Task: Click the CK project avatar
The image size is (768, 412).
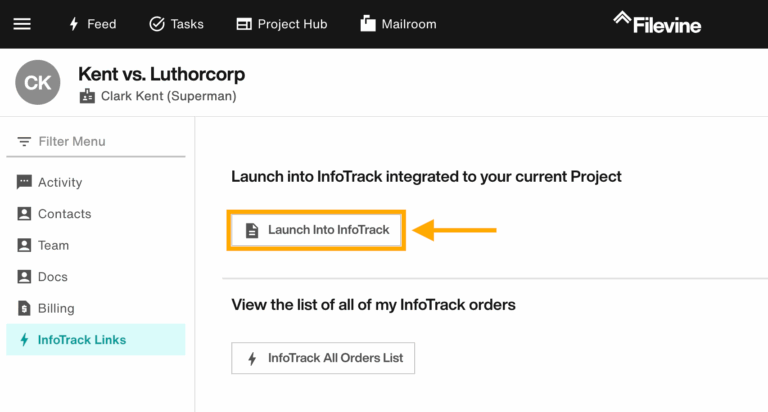Action: (x=38, y=82)
